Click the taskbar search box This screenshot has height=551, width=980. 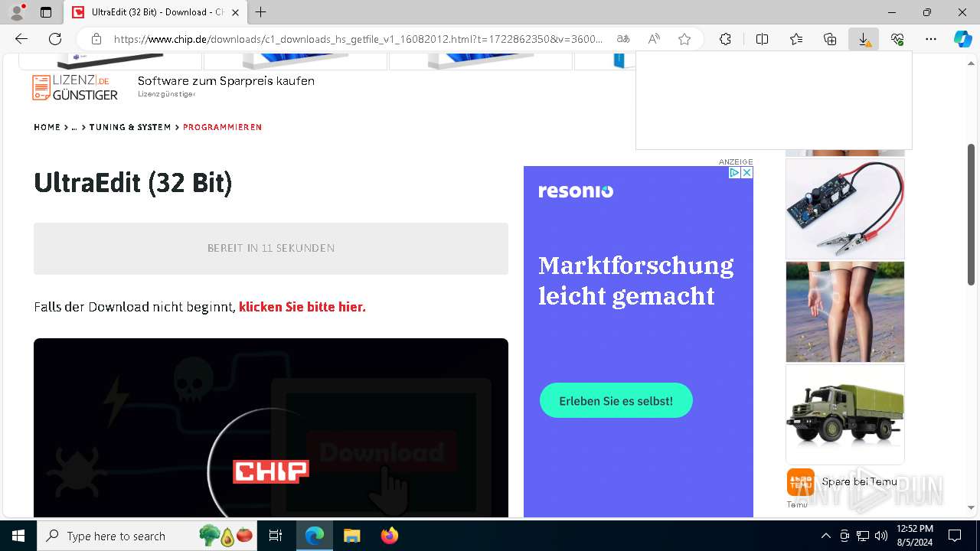coord(147,536)
